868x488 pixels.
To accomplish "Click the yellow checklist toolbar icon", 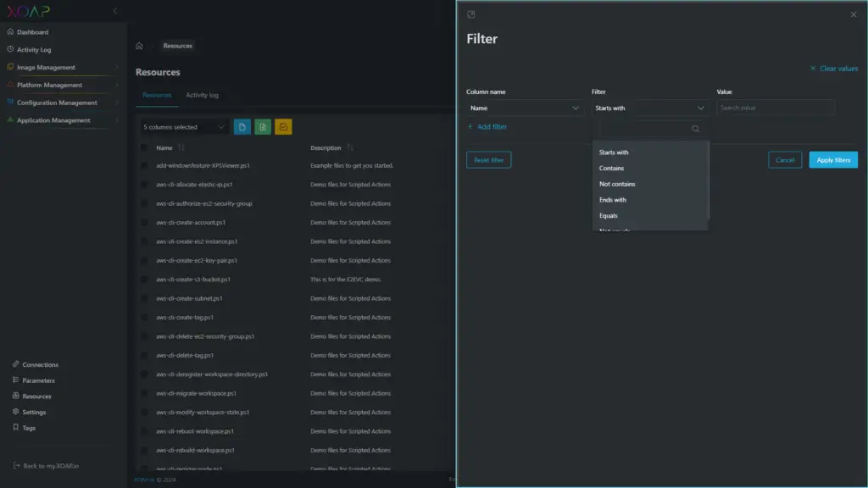I will pos(283,127).
